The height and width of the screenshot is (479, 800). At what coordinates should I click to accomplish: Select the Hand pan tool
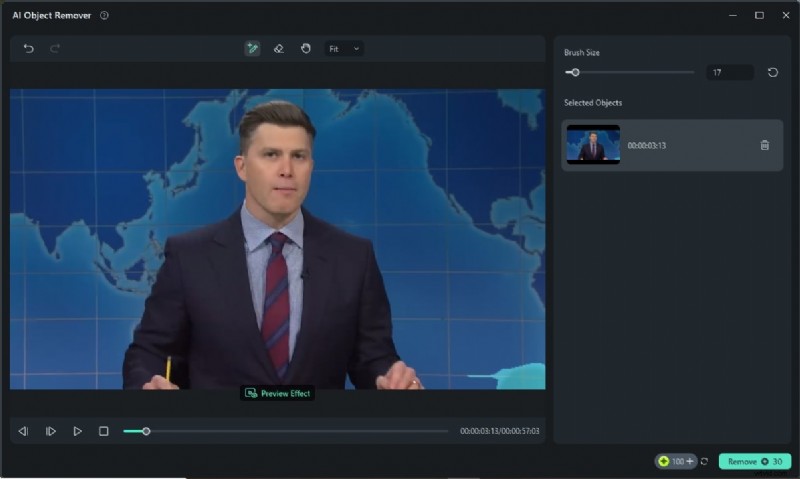[306, 48]
